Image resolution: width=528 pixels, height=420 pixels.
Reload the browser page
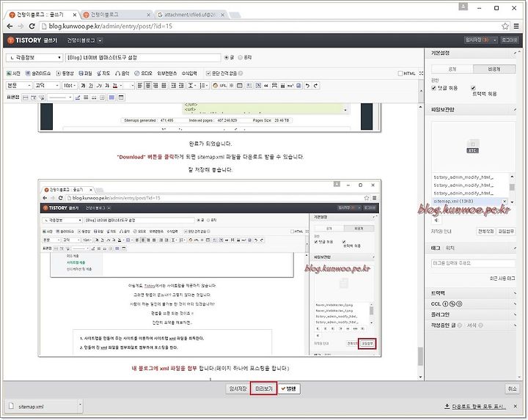[x=32, y=26]
